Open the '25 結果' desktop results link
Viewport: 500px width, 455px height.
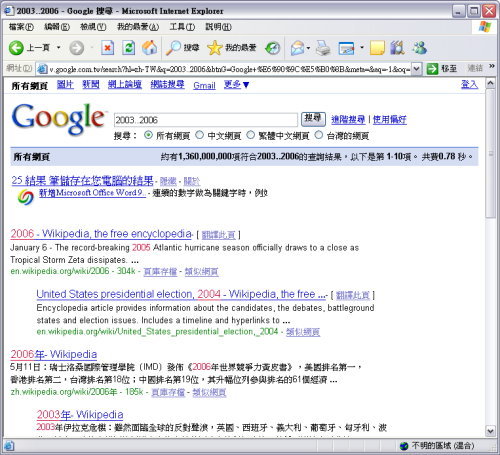point(82,181)
